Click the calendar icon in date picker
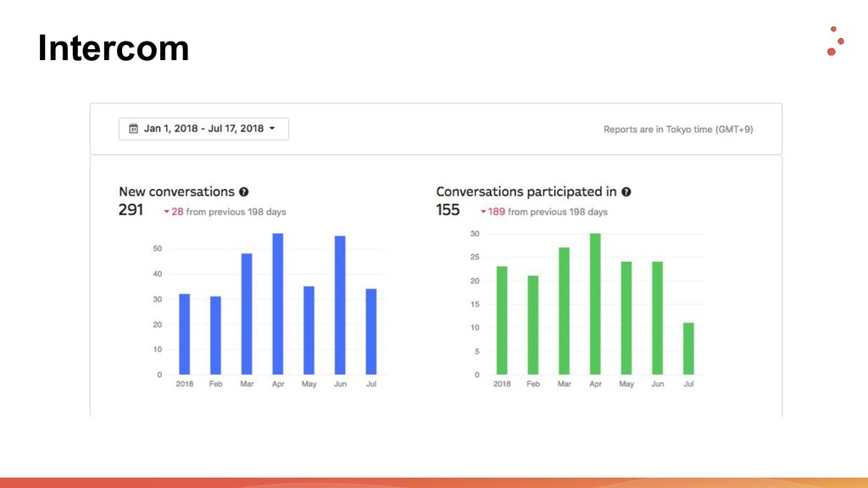 pyautogui.click(x=133, y=129)
